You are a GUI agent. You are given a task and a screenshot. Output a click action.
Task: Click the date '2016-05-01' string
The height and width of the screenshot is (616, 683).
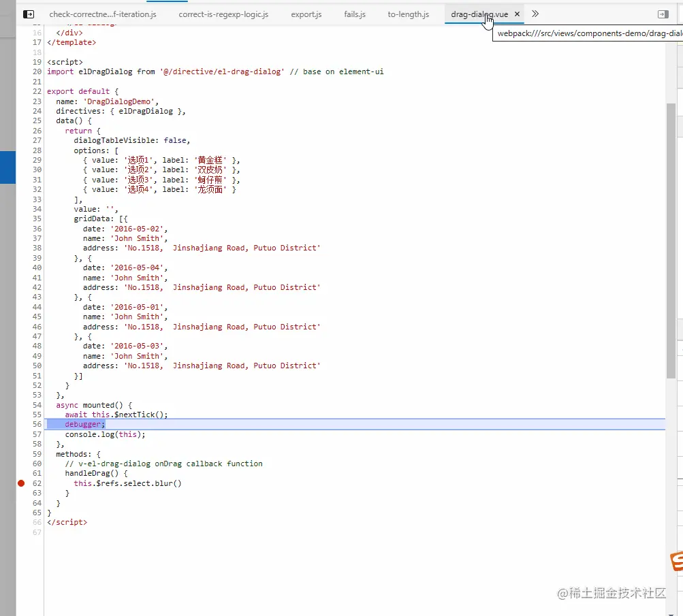click(137, 308)
